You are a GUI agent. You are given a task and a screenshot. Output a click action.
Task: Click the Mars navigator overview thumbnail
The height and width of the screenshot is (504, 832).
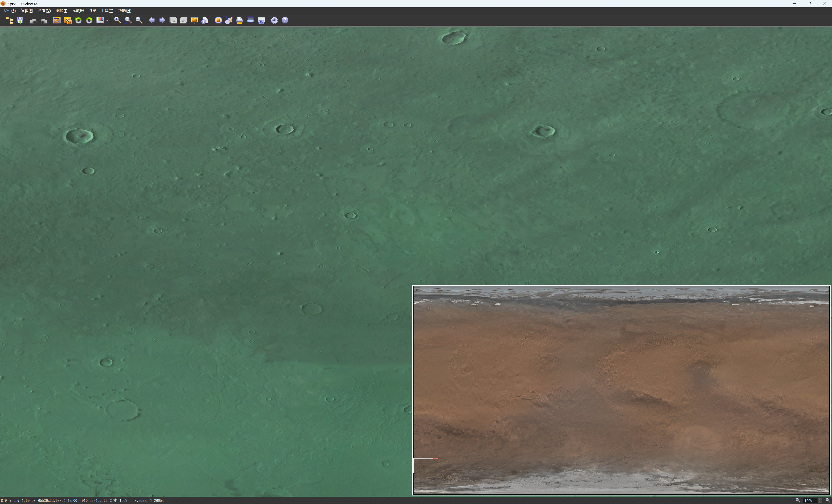pos(621,390)
